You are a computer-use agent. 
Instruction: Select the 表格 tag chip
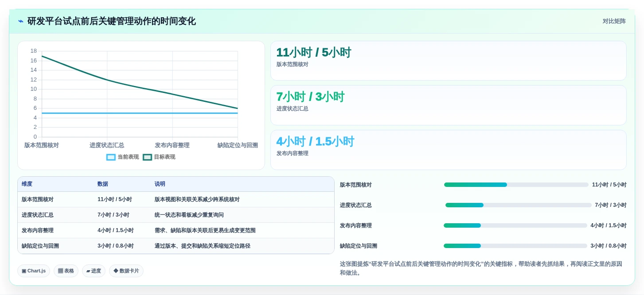pos(66,271)
